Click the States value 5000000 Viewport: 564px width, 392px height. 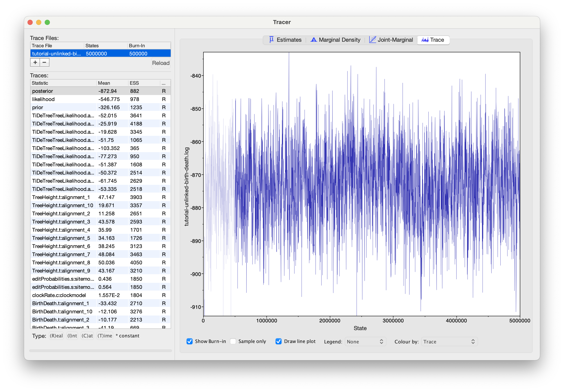96,54
